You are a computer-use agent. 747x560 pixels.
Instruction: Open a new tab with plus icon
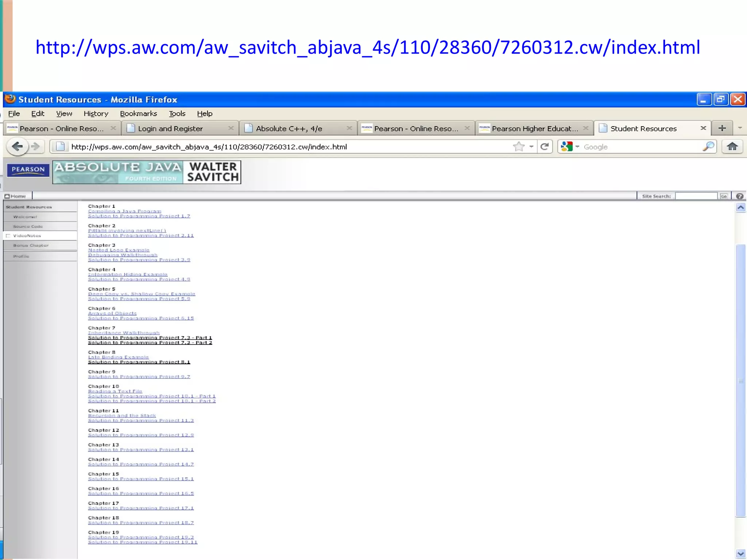point(722,128)
